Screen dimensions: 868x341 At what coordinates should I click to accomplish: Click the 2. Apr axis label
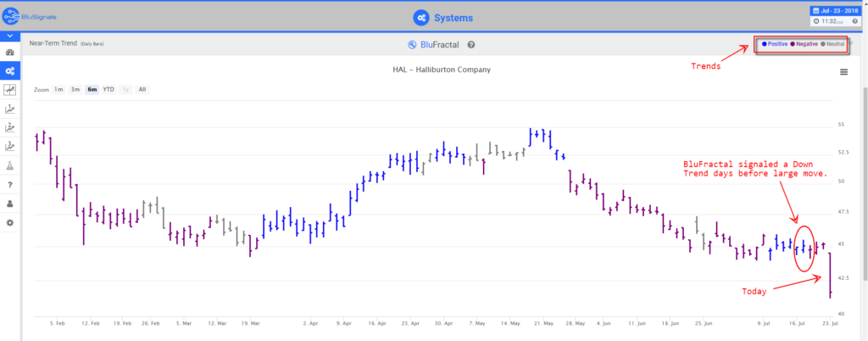coord(310,322)
